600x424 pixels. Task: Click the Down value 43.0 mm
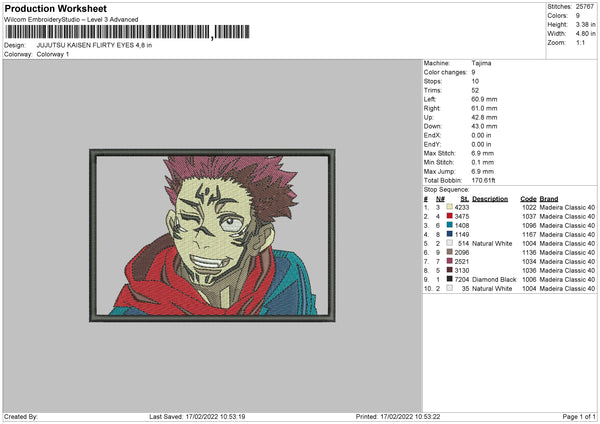[484, 126]
